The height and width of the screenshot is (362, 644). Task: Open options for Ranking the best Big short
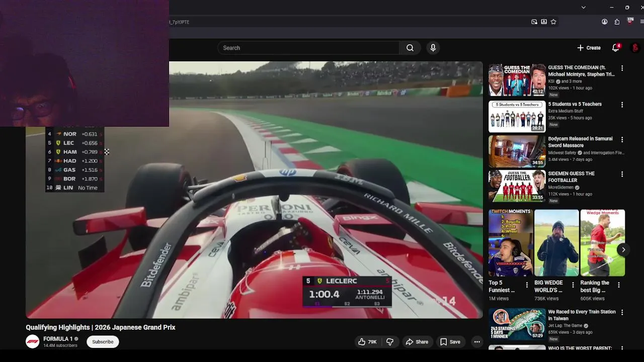tap(619, 285)
